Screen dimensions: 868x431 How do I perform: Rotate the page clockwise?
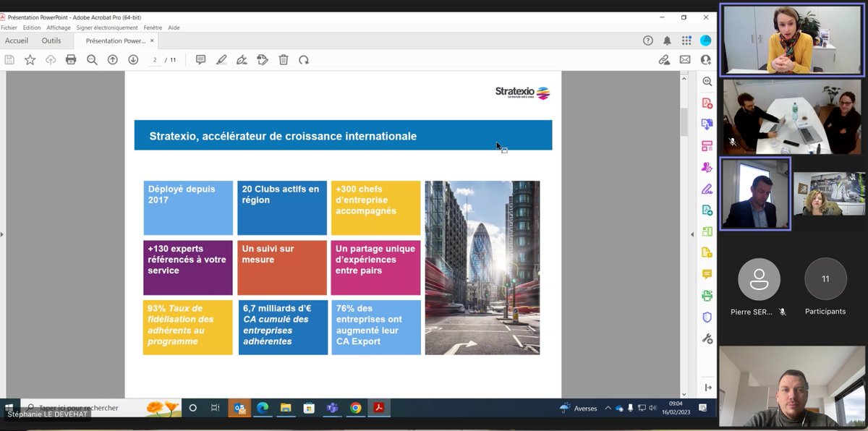pos(304,60)
